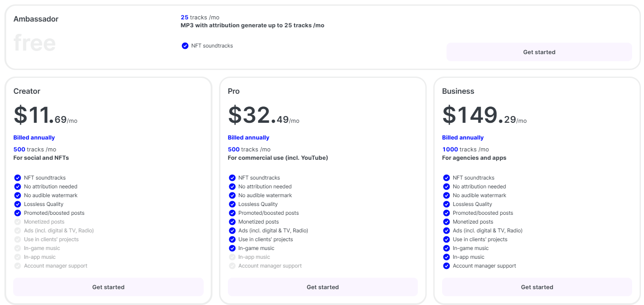The width and height of the screenshot is (644, 305).
Task: Click the Ambassador NFT soundtracks checkmark icon
Action: (x=185, y=46)
